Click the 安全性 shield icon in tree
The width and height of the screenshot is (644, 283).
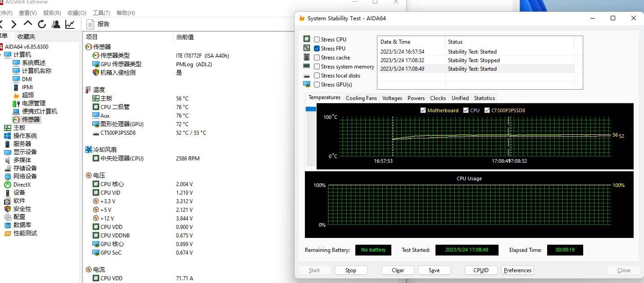[x=8, y=209]
